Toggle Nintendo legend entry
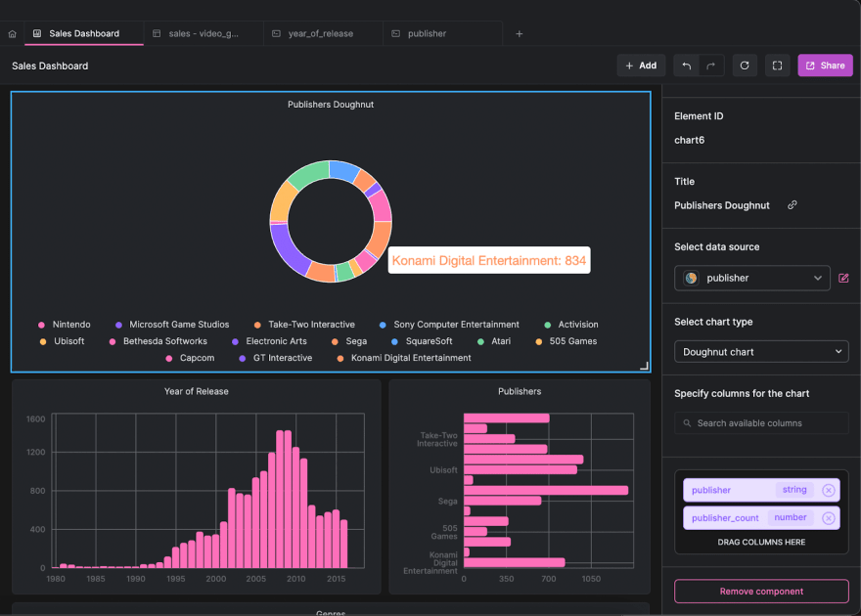Screen dimensions: 861x616 [x=65, y=325]
